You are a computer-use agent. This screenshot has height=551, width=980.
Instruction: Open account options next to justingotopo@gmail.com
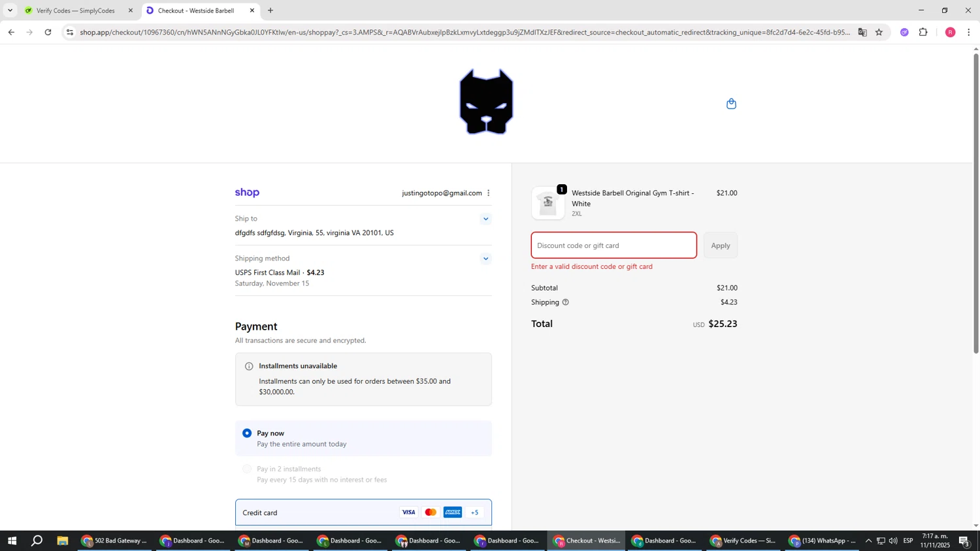(x=488, y=193)
